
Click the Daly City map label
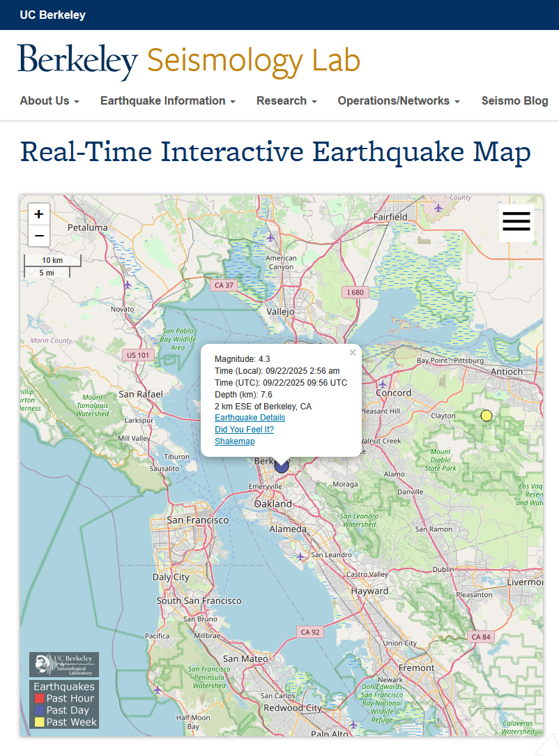point(171,577)
